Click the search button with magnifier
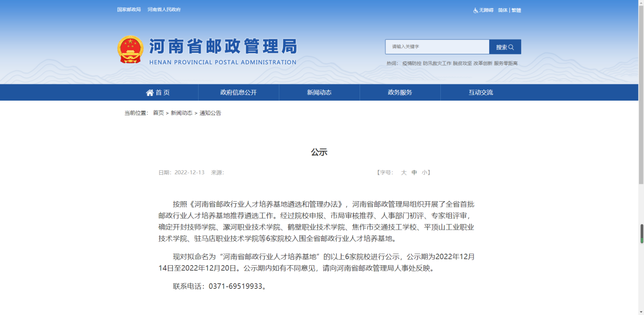The height and width of the screenshot is (315, 644). (x=505, y=47)
